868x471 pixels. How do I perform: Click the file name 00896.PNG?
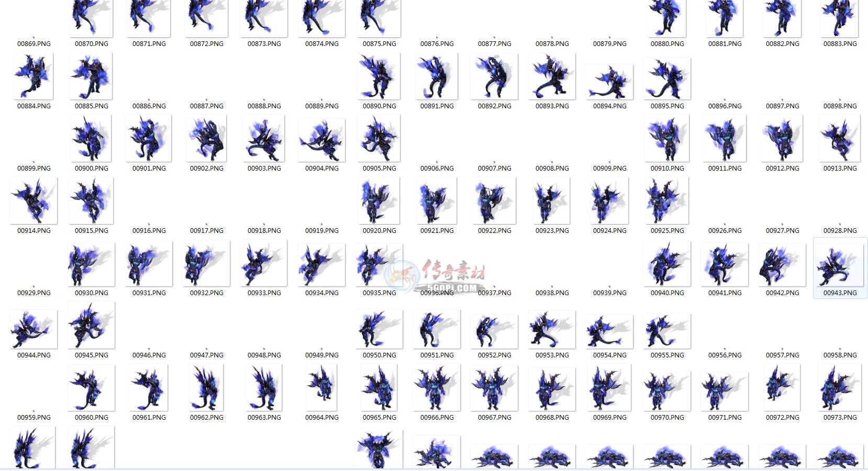coord(725,106)
